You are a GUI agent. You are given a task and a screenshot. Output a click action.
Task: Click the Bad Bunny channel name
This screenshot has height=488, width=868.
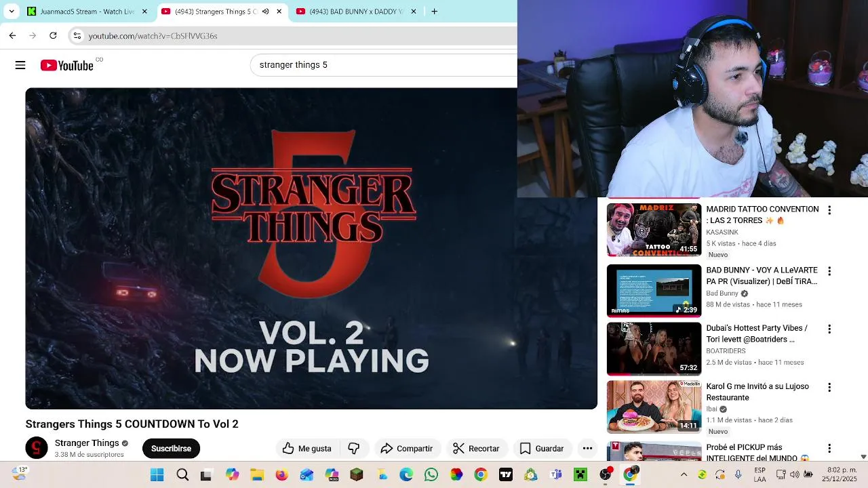722,293
